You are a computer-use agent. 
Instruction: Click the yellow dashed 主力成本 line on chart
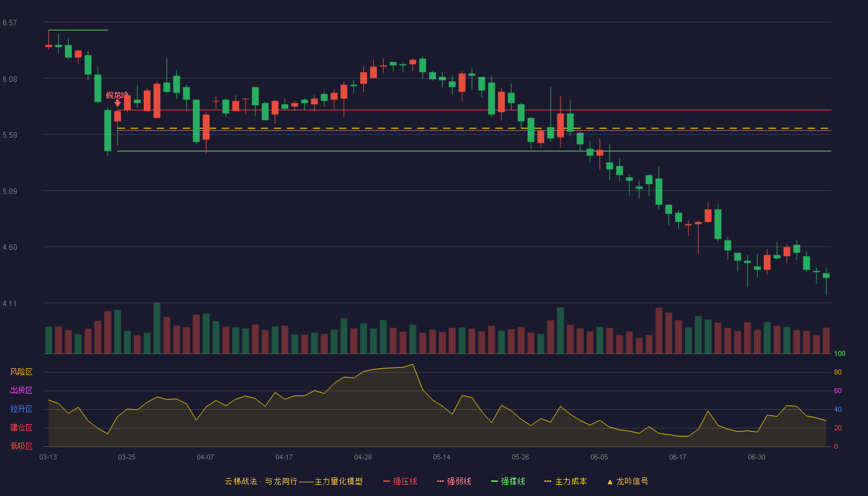point(474,128)
